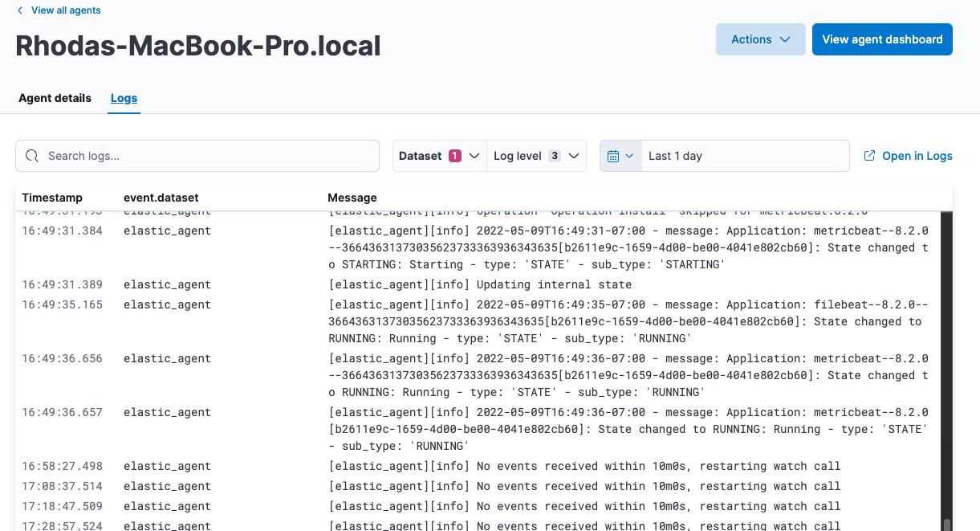980x531 pixels.
Task: Switch to the Agent details tab
Action: [55, 98]
